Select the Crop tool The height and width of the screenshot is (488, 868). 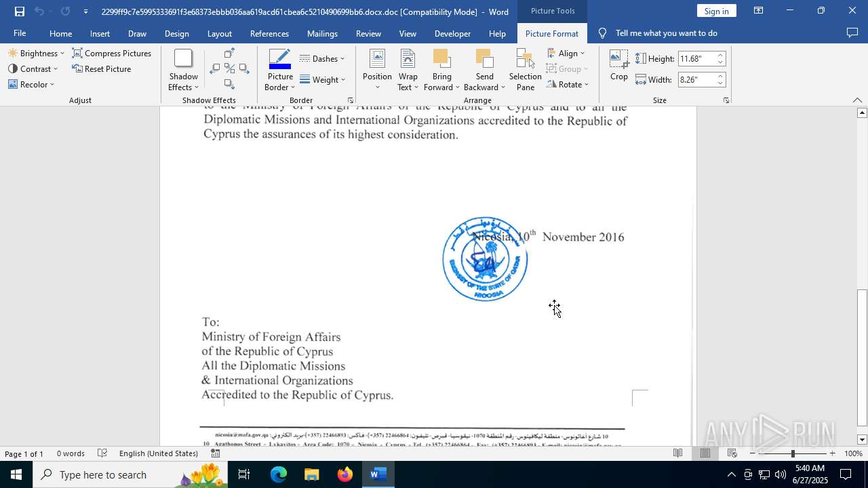(x=619, y=65)
